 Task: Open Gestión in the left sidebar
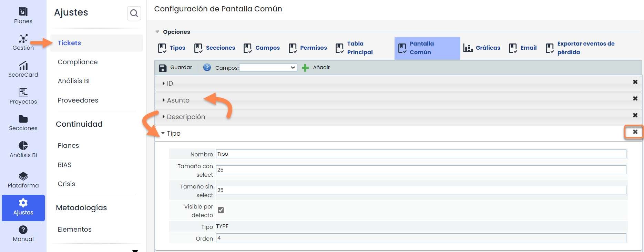pos(23,42)
